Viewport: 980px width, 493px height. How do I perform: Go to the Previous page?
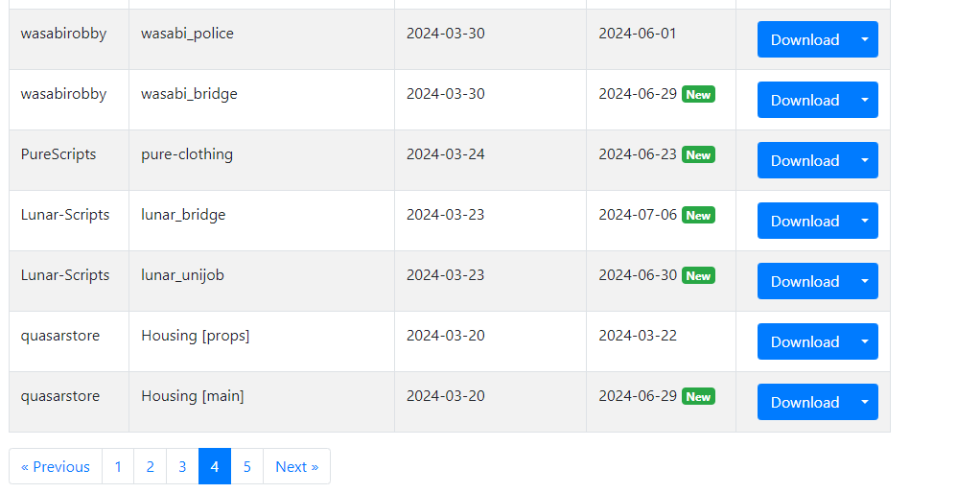point(56,467)
